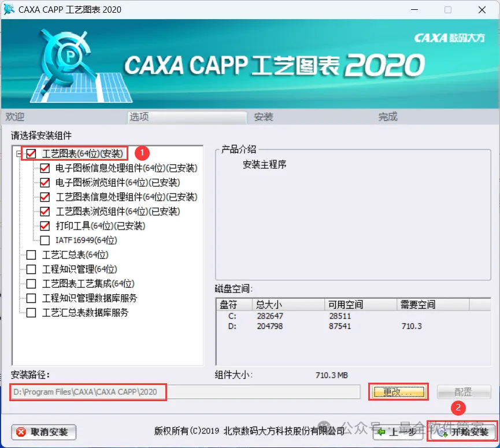
Task: Click the 710.3 required space value
Action: (x=412, y=326)
